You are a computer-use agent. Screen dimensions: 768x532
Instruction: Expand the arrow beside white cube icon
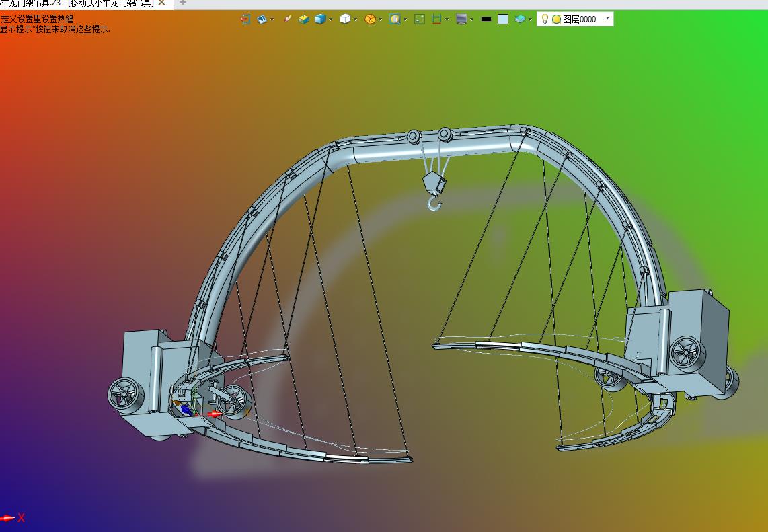click(x=356, y=20)
